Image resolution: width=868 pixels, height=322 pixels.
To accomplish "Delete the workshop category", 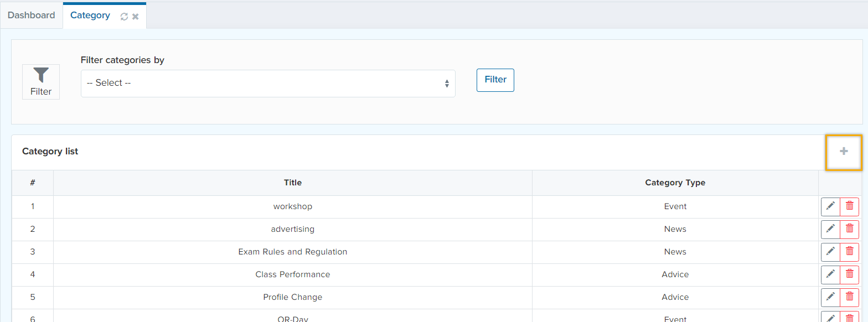I will tap(850, 206).
